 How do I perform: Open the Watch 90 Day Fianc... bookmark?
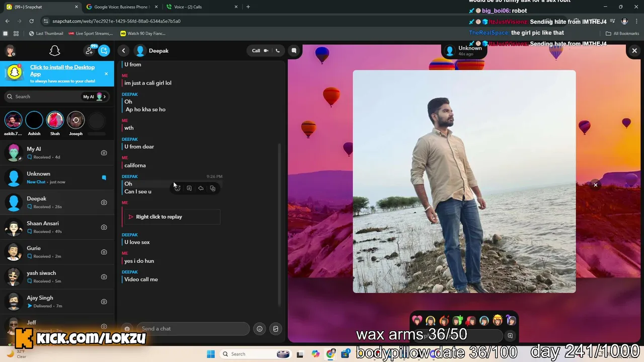pyautogui.click(x=143, y=34)
